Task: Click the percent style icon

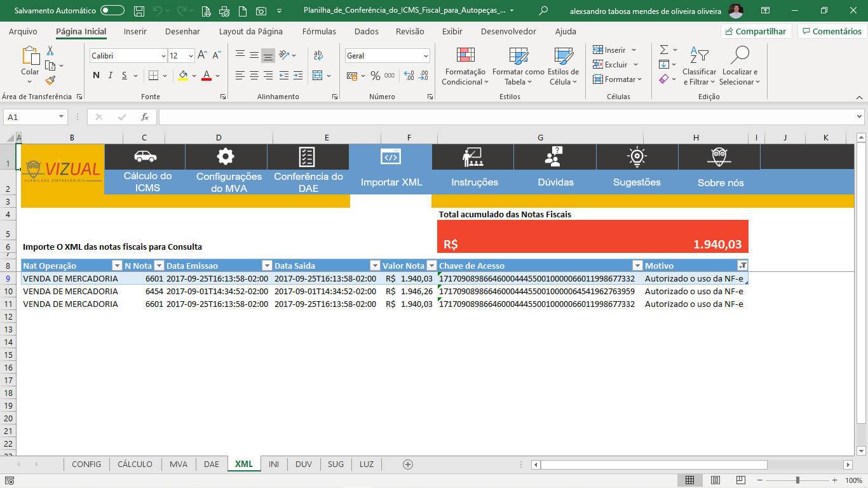Action: click(376, 75)
